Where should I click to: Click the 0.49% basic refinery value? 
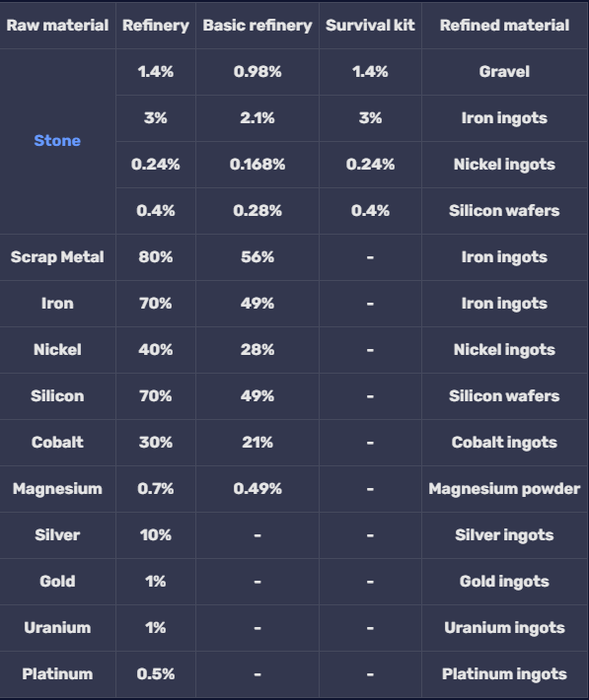point(258,489)
